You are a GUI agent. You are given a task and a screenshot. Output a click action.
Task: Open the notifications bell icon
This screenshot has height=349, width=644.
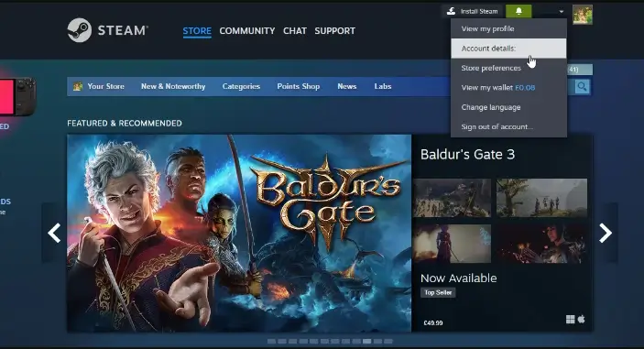click(518, 11)
